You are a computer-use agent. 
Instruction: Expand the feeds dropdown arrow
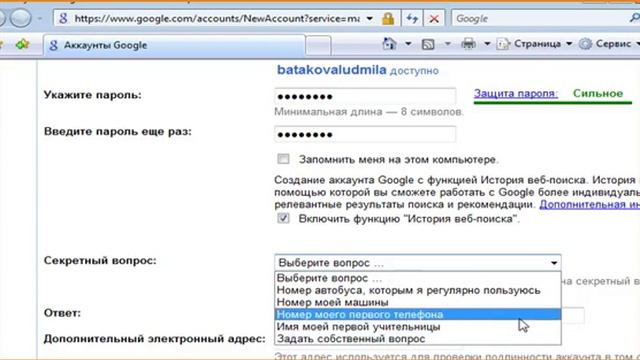pyautogui.click(x=448, y=44)
